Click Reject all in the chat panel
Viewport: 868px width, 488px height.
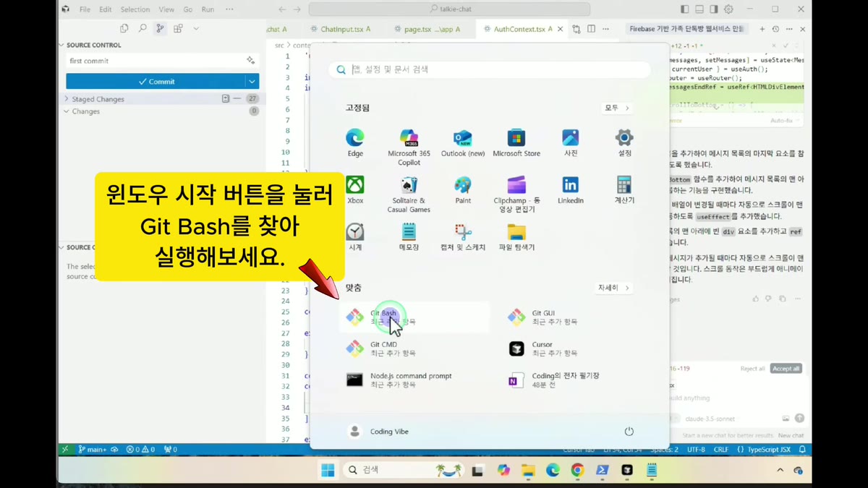pyautogui.click(x=752, y=369)
